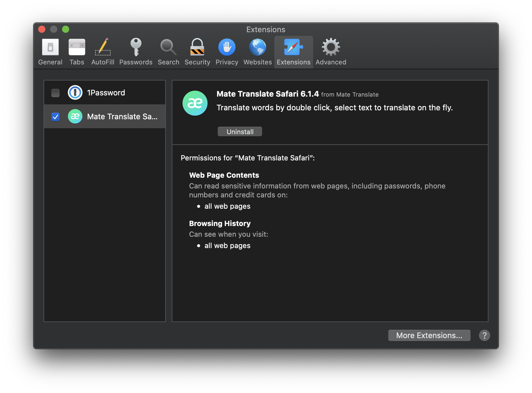This screenshot has width=532, height=393.
Task: Click "all web pages" under Browsing History
Action: 227,246
